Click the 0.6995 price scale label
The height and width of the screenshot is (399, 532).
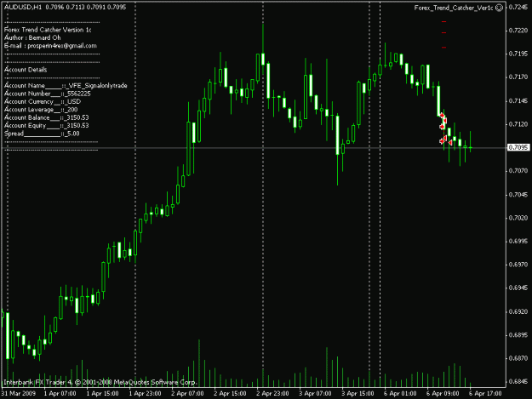pos(518,242)
